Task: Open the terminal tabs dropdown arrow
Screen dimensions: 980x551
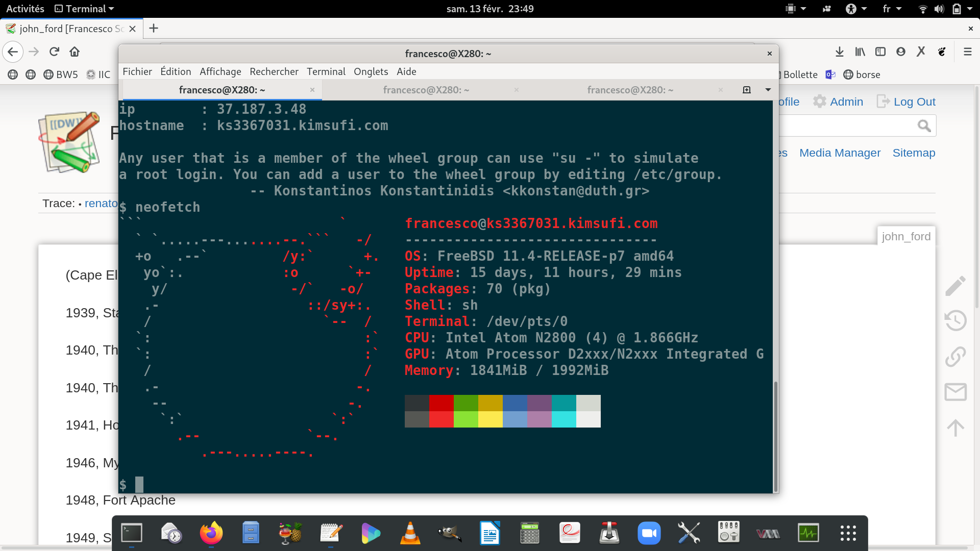Action: [768, 90]
